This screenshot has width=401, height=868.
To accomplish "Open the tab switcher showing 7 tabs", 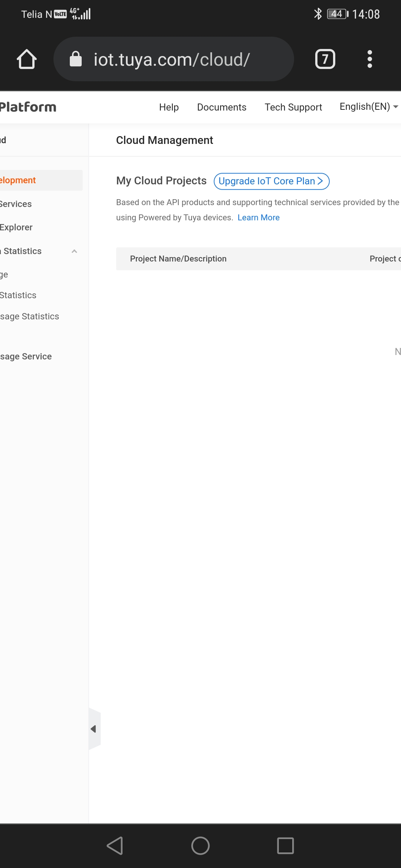I will [325, 59].
